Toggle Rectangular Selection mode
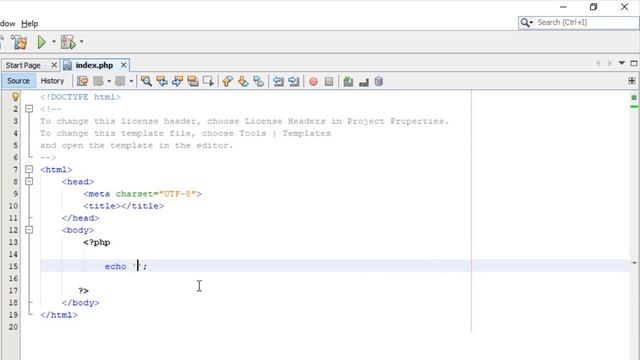This screenshot has height=360, width=640. coord(208,81)
